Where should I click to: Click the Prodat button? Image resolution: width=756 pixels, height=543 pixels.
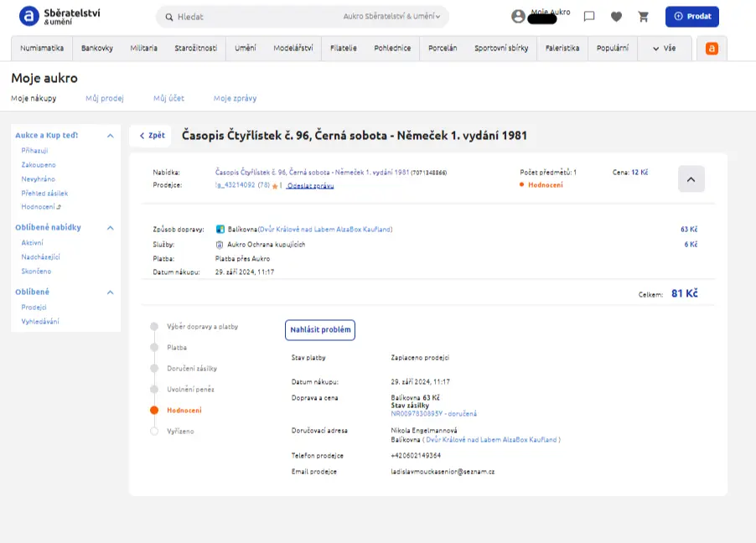(x=691, y=17)
